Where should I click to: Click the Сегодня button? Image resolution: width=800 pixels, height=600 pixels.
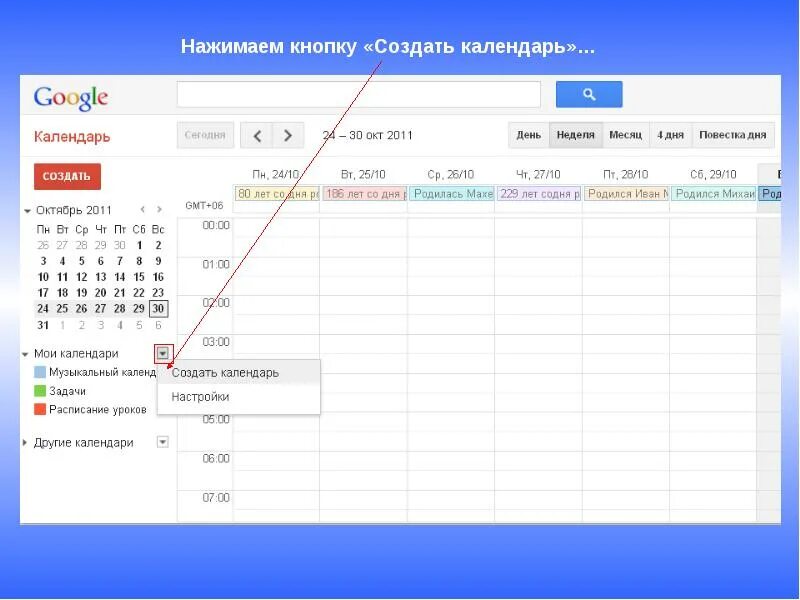click(x=205, y=135)
